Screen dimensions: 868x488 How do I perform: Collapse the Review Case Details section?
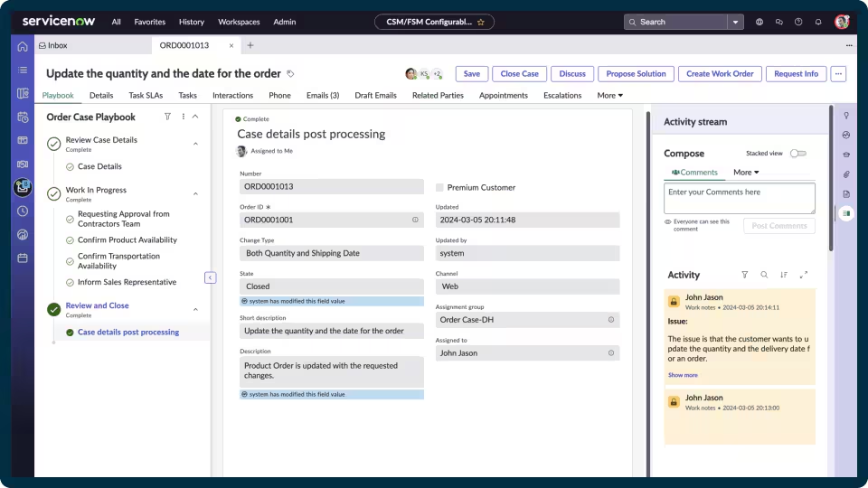pos(195,144)
